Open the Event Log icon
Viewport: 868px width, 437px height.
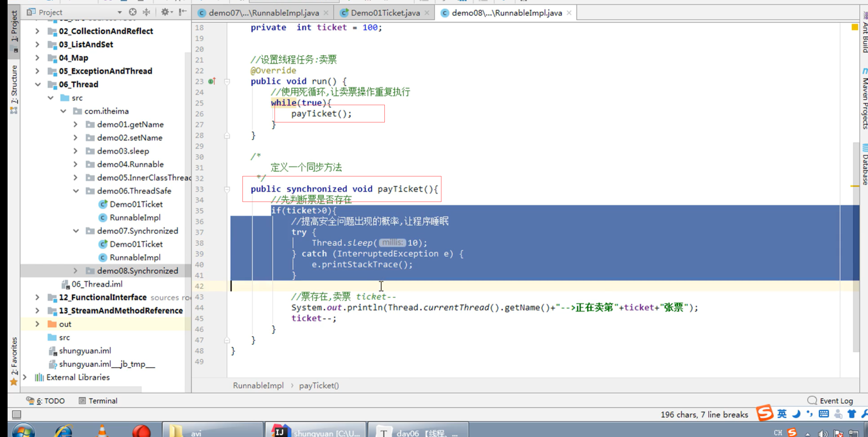point(812,400)
